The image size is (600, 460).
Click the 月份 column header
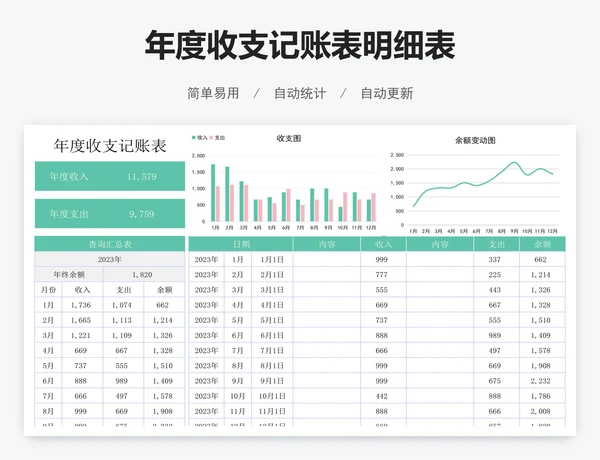click(48, 290)
